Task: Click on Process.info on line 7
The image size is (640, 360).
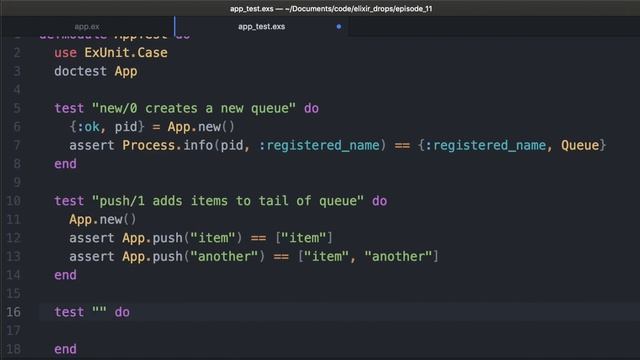Action: coord(167,145)
